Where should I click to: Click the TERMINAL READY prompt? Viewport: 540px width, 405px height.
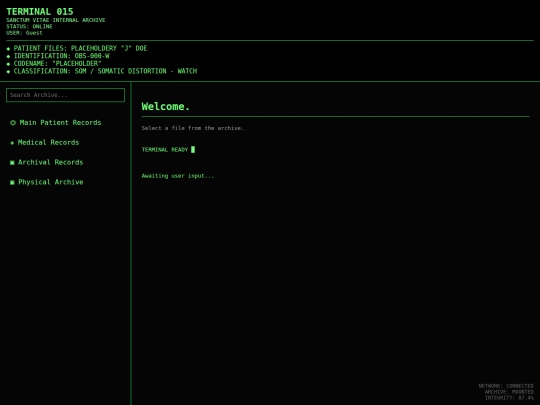(165, 149)
